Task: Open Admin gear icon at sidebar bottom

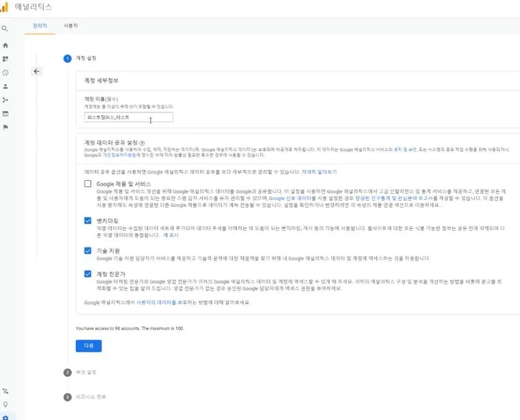Action: point(5,417)
